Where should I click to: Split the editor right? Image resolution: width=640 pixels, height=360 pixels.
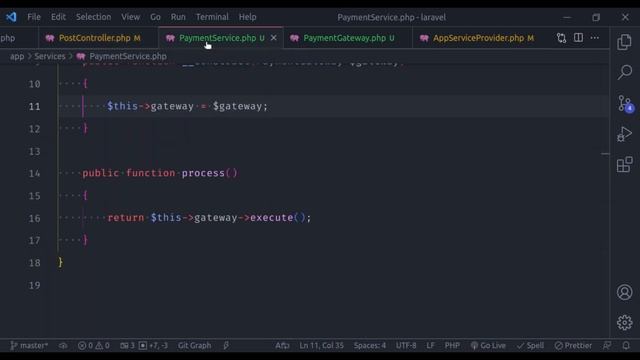[578, 38]
